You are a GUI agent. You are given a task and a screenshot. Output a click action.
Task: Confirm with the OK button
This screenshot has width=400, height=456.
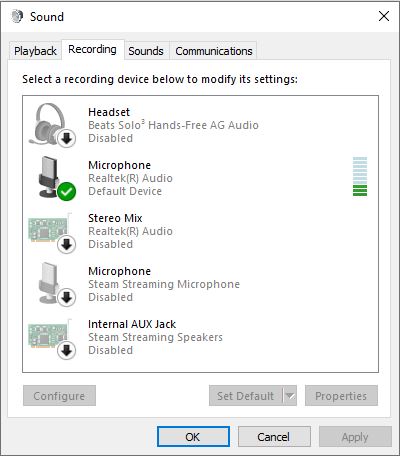click(193, 437)
